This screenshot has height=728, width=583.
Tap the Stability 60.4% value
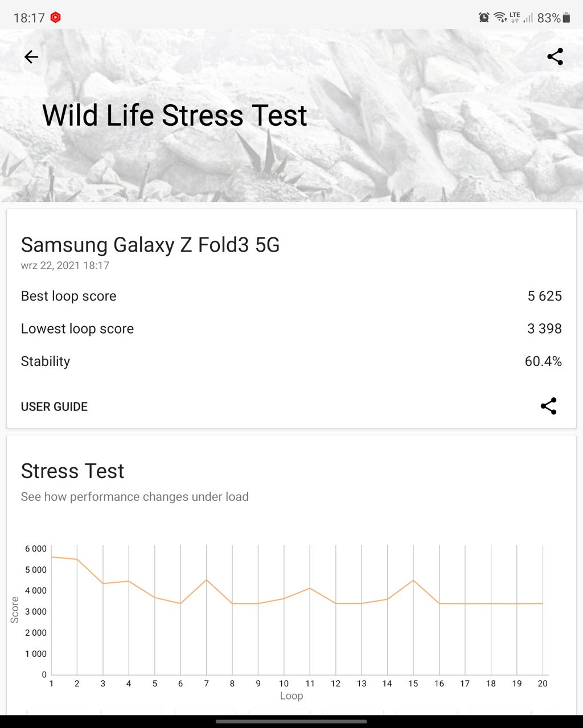click(x=543, y=361)
